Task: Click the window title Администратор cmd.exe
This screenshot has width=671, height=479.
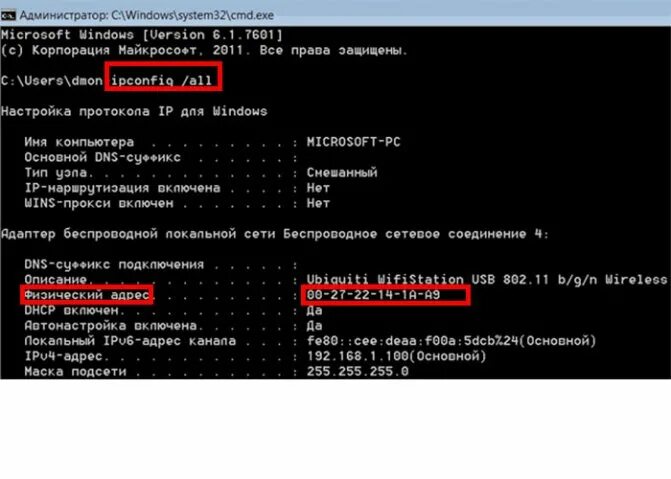Action: pyautogui.click(x=147, y=15)
